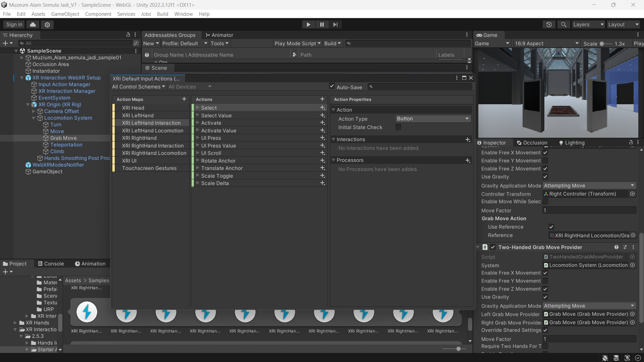Select XRI RightHand Locomotion action map
This screenshot has width=644, height=362.
tap(154, 153)
